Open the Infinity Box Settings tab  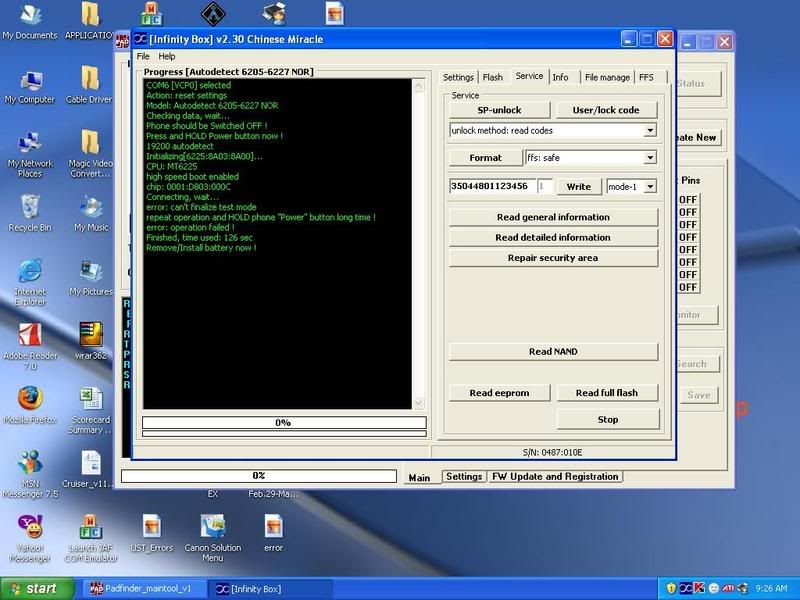click(x=458, y=77)
